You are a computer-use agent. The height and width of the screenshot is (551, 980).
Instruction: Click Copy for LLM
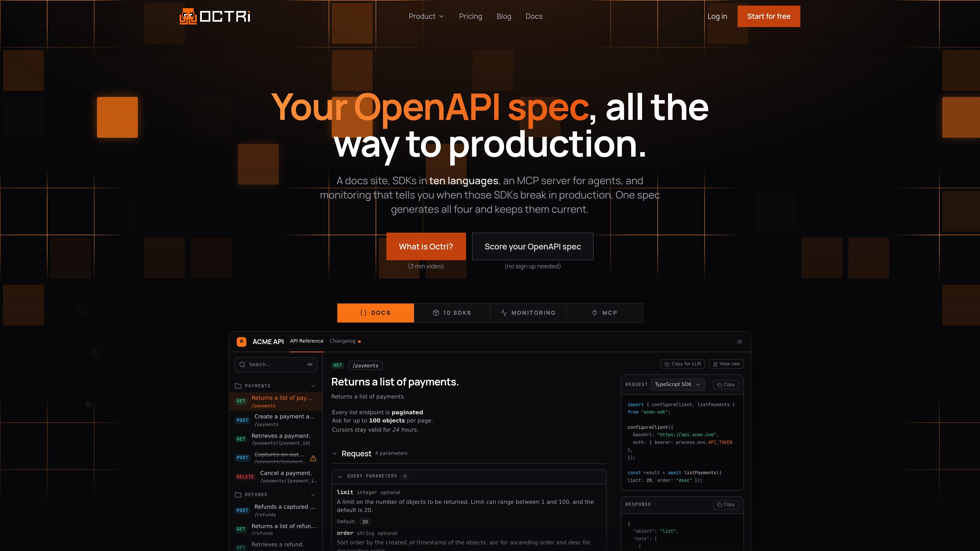683,364
